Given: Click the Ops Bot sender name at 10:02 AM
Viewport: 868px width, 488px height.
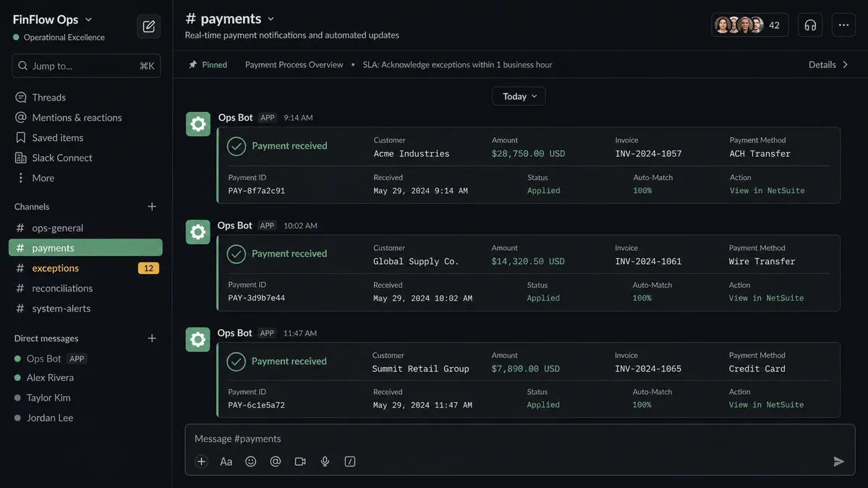Looking at the screenshot, I should pyautogui.click(x=235, y=226).
